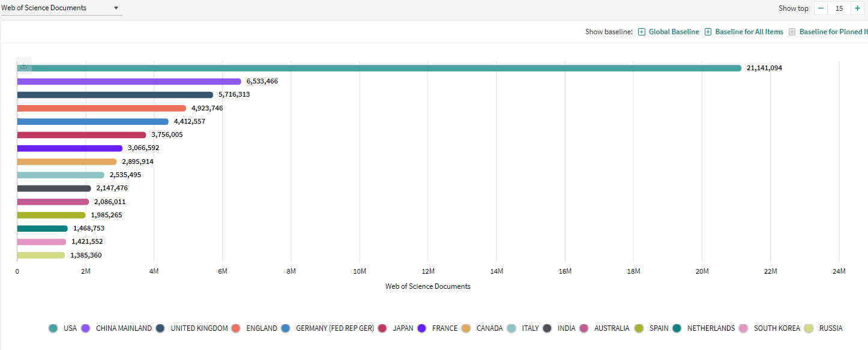Click the x-axis title Web of Science Documents
Viewport: 868px width, 350px height.
pos(428,286)
